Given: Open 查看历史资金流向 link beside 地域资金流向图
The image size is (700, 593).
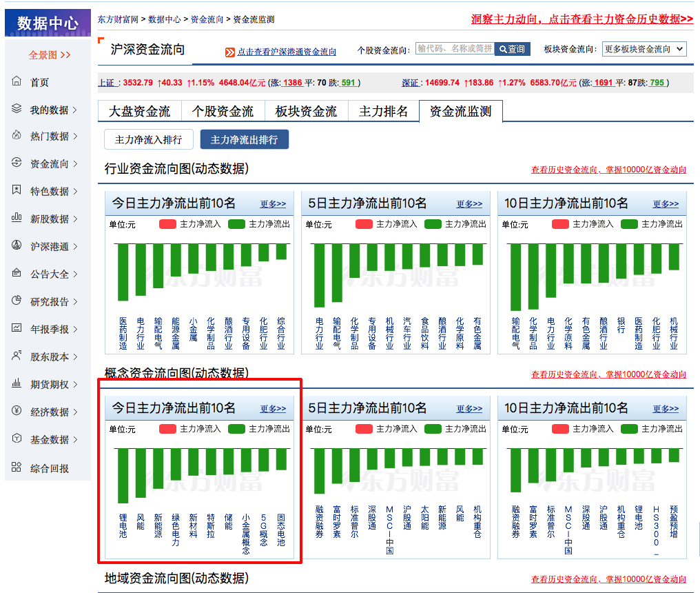Looking at the screenshot, I should pos(608,579).
